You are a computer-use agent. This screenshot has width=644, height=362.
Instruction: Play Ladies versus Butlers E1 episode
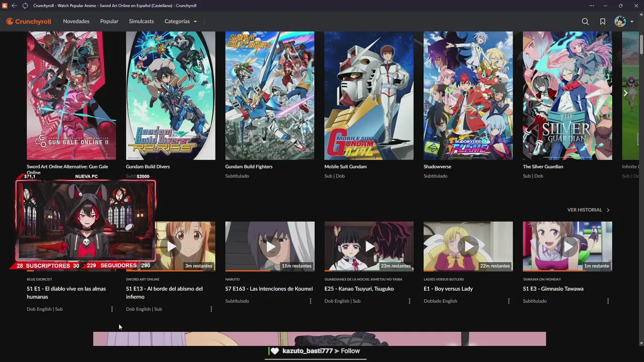click(x=468, y=246)
